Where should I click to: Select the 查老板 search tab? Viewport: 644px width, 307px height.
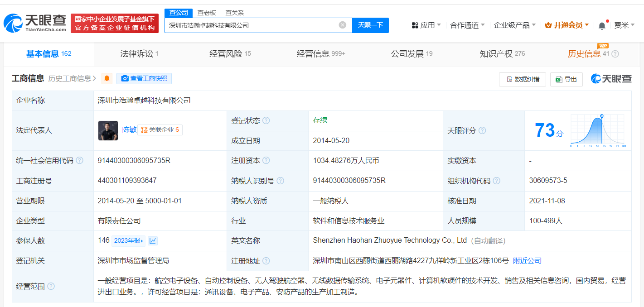[207, 13]
